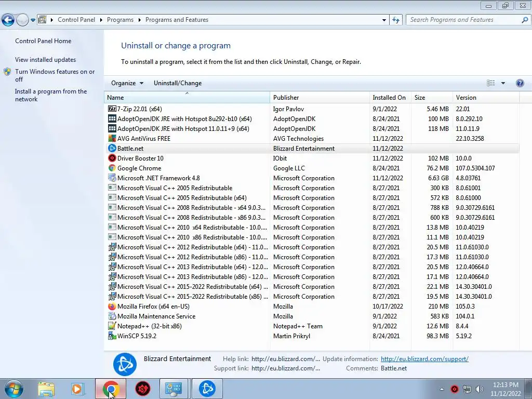Open Chrome from the taskbar
Image resolution: width=532 pixels, height=399 pixels.
point(111,389)
